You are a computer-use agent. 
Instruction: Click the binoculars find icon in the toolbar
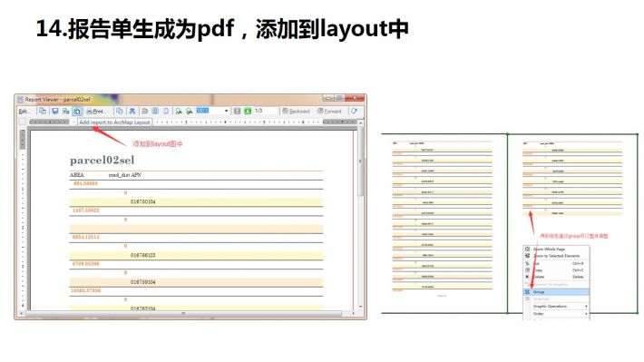(132, 112)
